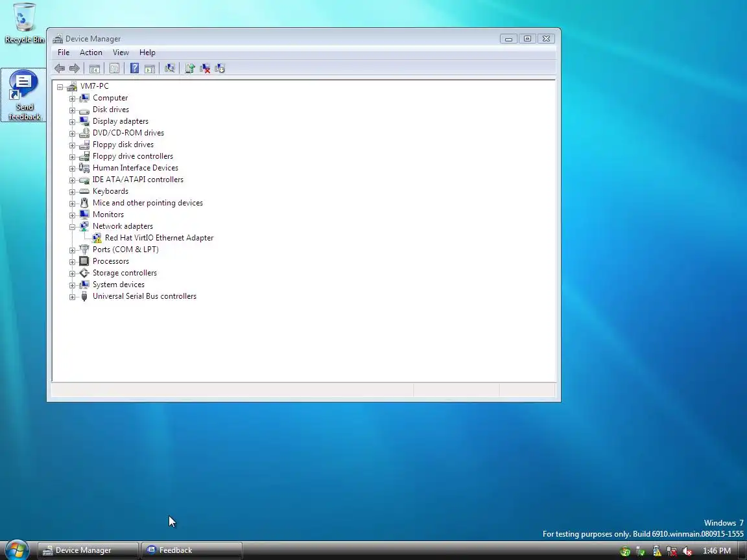The width and height of the screenshot is (747, 560).
Task: Select the System devices label
Action: (118, 285)
